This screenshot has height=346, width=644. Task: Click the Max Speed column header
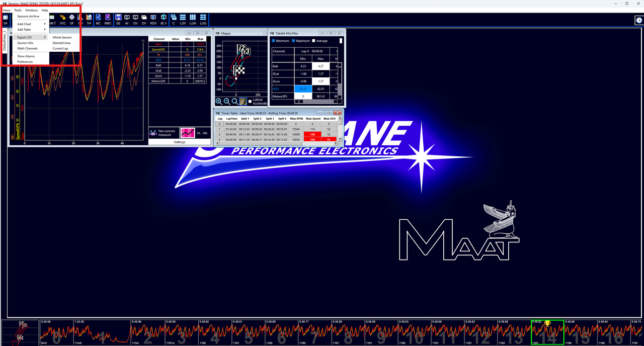point(313,119)
